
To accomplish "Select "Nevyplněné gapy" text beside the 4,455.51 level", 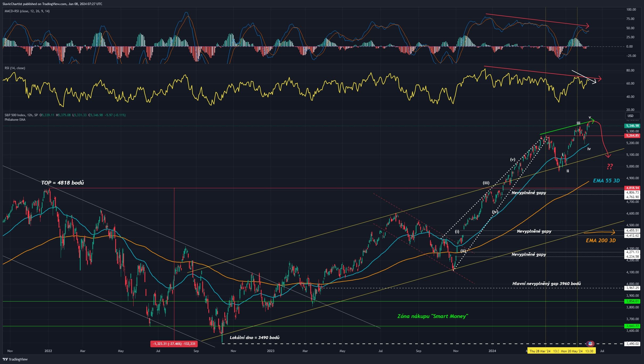I will [534, 231].
